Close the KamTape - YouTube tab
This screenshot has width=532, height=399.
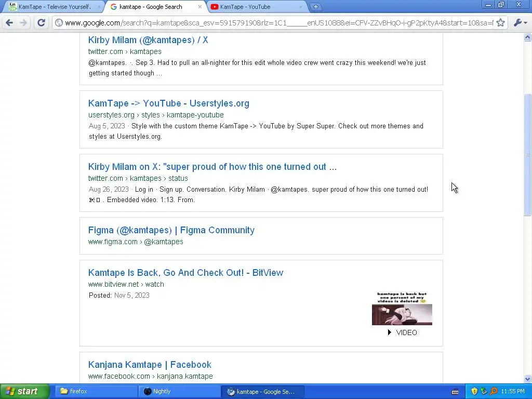pos(301,7)
